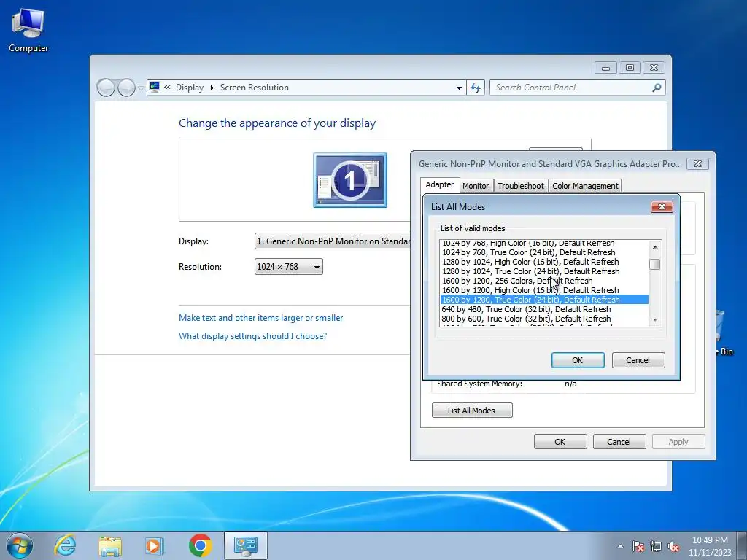Screen dimensions: 747x560
Task: Click the muted volume tray icon
Action: 673,546
